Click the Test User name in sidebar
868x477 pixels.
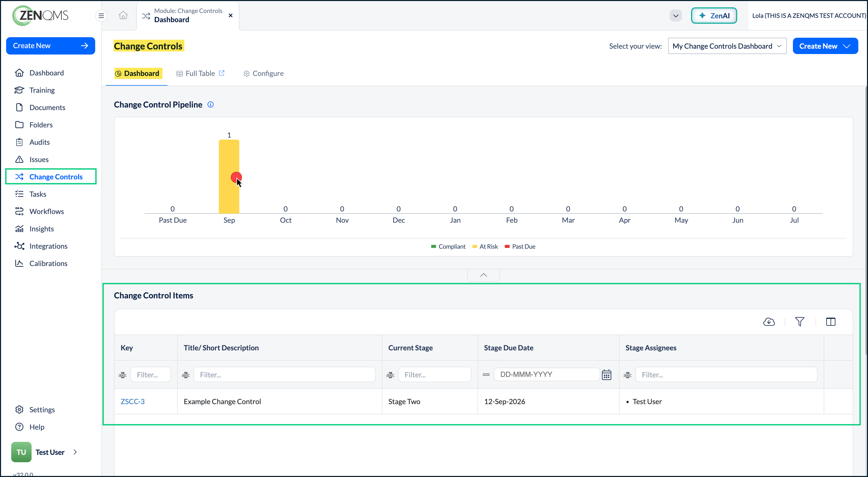(50, 452)
